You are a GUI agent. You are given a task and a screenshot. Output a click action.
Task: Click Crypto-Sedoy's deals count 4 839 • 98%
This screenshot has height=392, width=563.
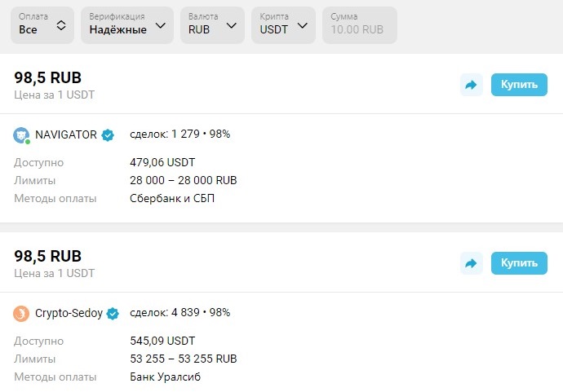click(x=180, y=312)
